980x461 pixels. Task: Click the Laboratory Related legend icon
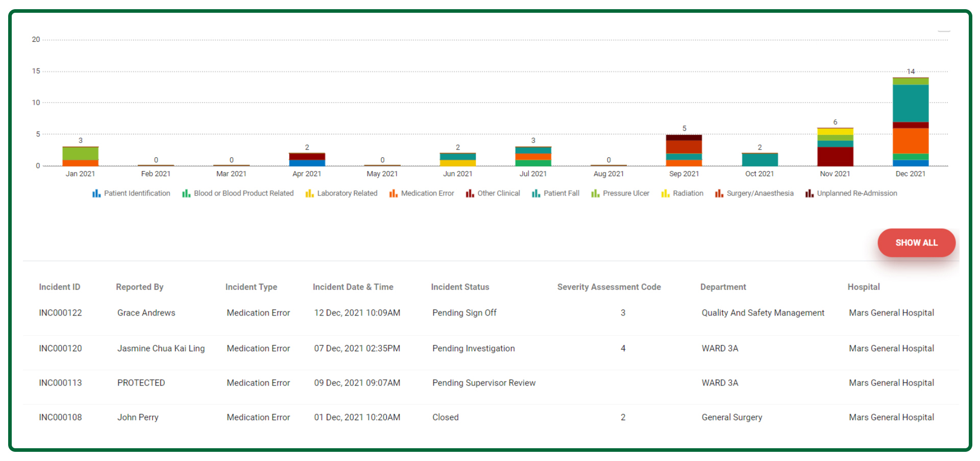click(309, 193)
